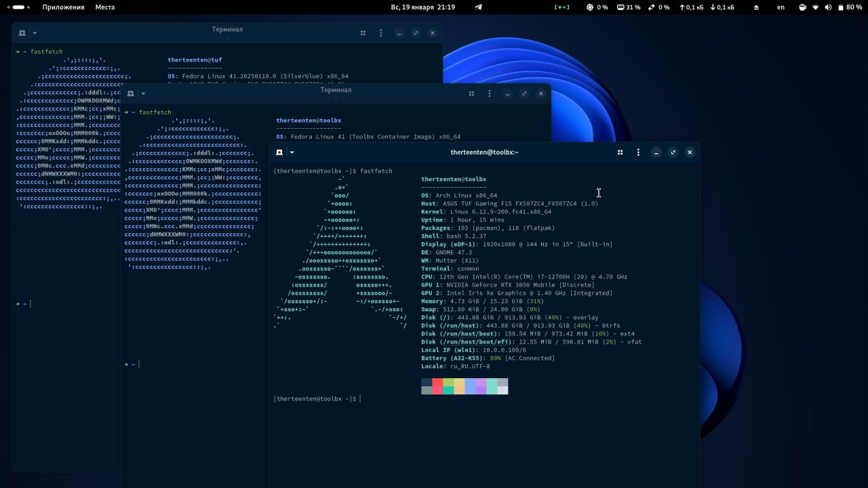868x488 pixels.
Task: Click the 'Shell: bash 5.2.37' line
Action: pos(454,237)
